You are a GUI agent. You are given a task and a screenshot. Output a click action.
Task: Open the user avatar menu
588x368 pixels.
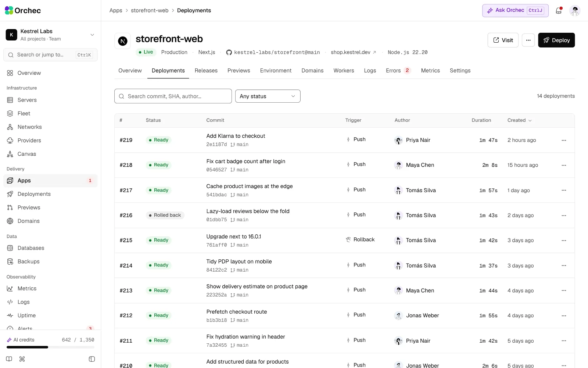[x=575, y=11]
